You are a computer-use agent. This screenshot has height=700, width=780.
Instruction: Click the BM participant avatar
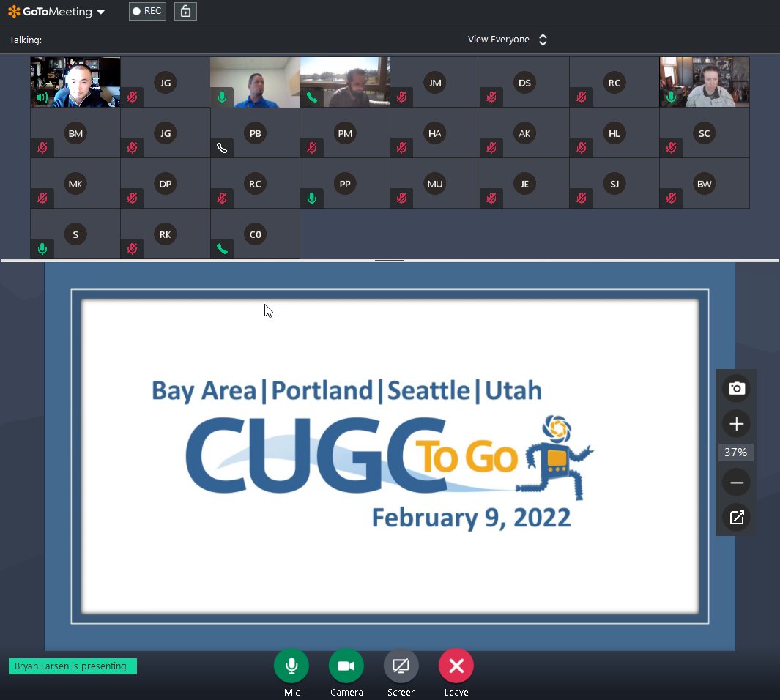[x=75, y=133]
